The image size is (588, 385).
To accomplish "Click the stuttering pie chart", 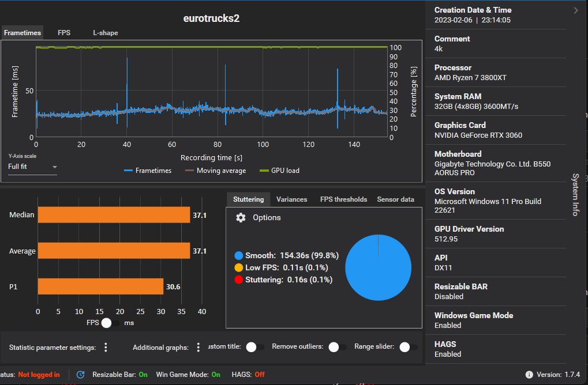I will pyautogui.click(x=379, y=267).
